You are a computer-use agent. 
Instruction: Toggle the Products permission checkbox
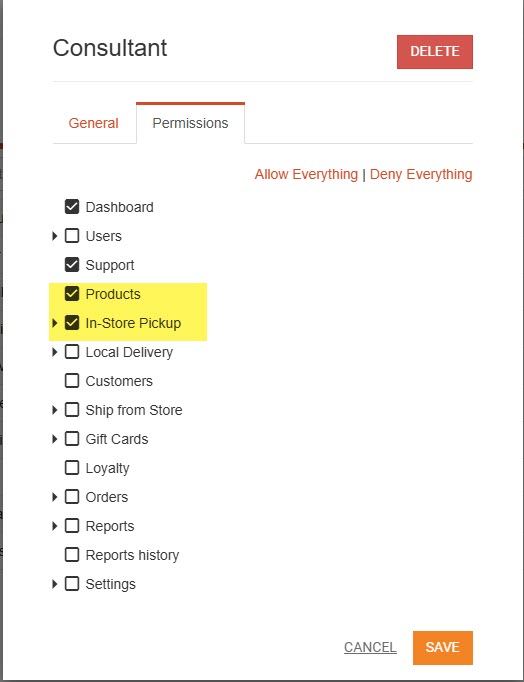(72, 294)
